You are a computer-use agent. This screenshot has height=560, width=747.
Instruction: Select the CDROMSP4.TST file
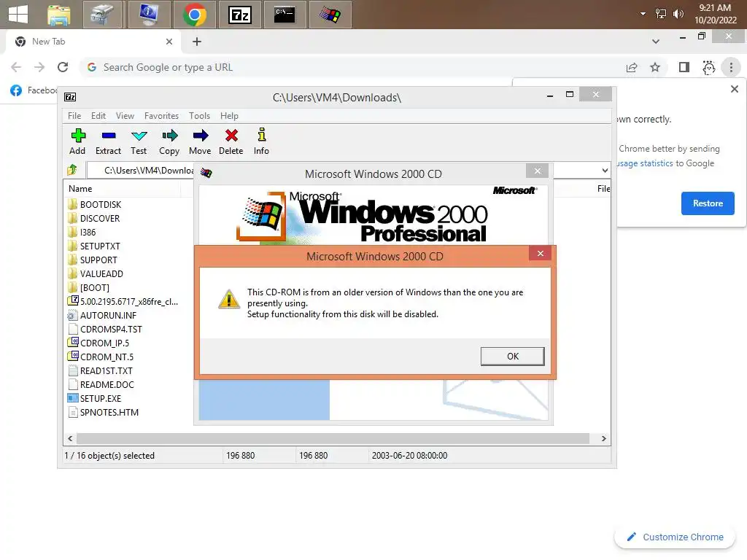pyautogui.click(x=105, y=329)
